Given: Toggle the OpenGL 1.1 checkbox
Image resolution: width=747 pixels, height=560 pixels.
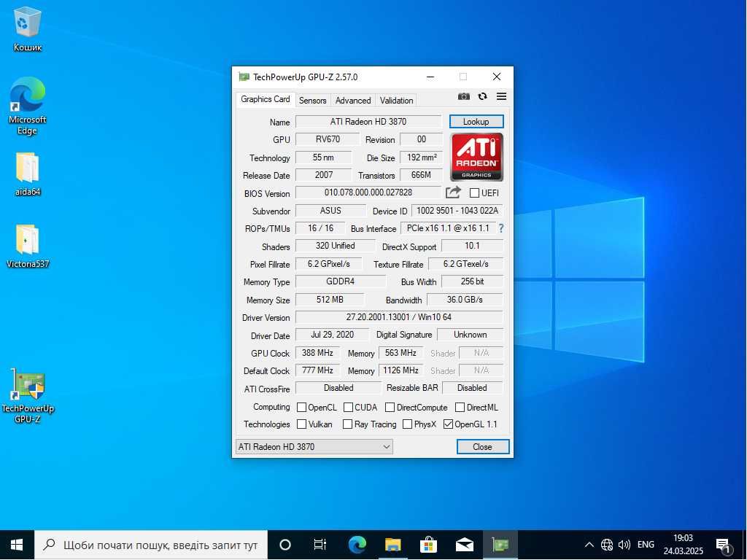Looking at the screenshot, I should [x=448, y=424].
